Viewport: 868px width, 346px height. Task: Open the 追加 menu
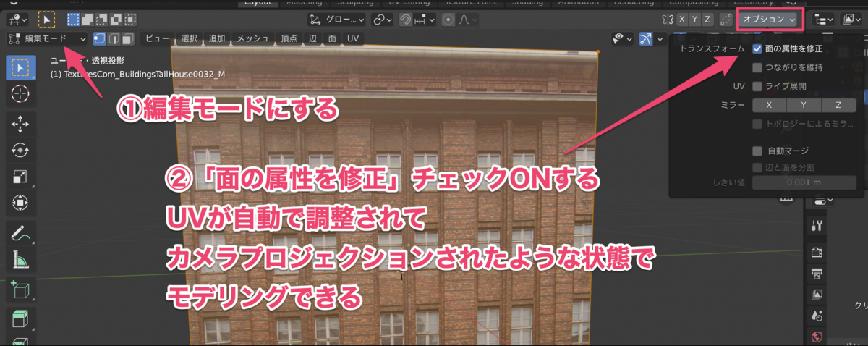(217, 38)
